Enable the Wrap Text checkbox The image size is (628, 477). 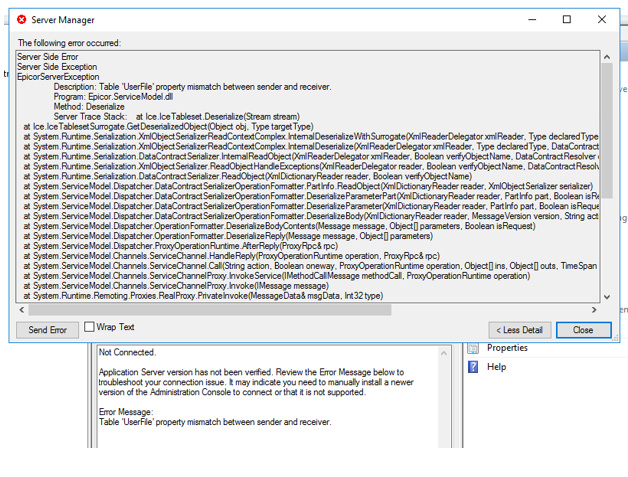(89, 327)
